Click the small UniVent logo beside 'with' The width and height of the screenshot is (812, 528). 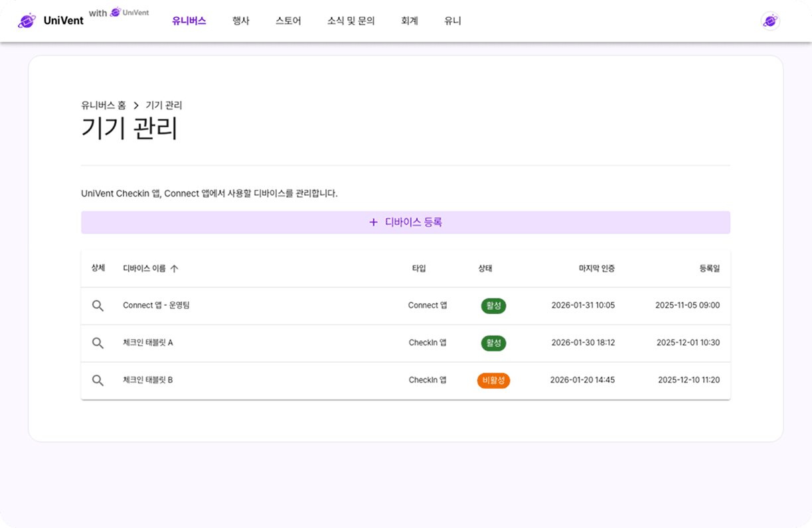pos(116,12)
